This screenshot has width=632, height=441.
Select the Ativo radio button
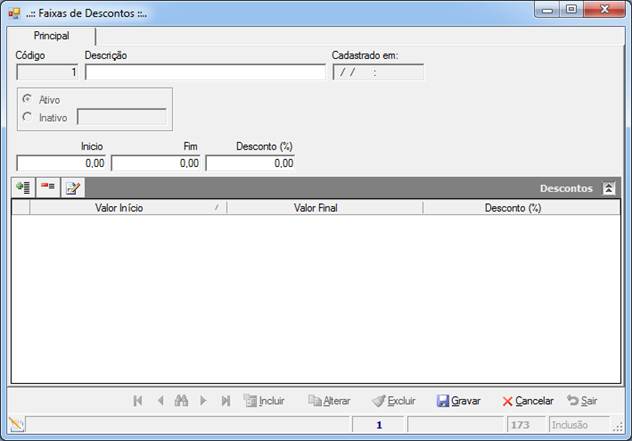pos(27,99)
